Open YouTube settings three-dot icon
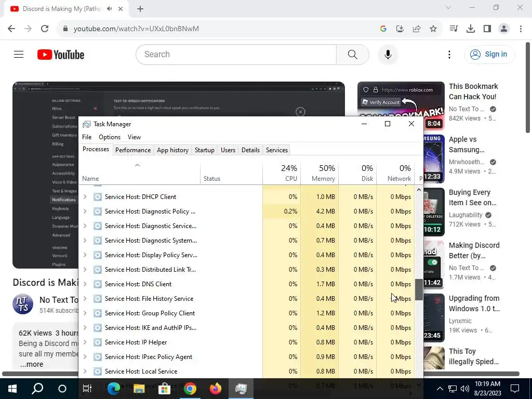The image size is (532, 399). click(x=449, y=54)
